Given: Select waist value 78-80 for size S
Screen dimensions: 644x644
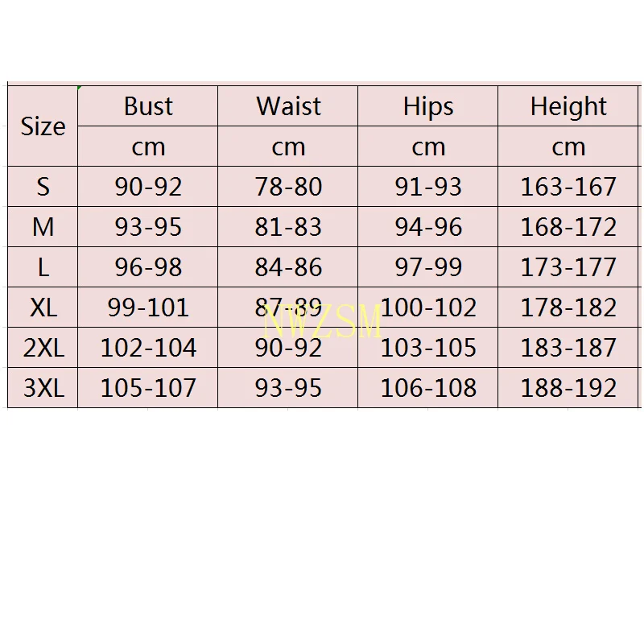Looking at the screenshot, I should (x=288, y=187).
